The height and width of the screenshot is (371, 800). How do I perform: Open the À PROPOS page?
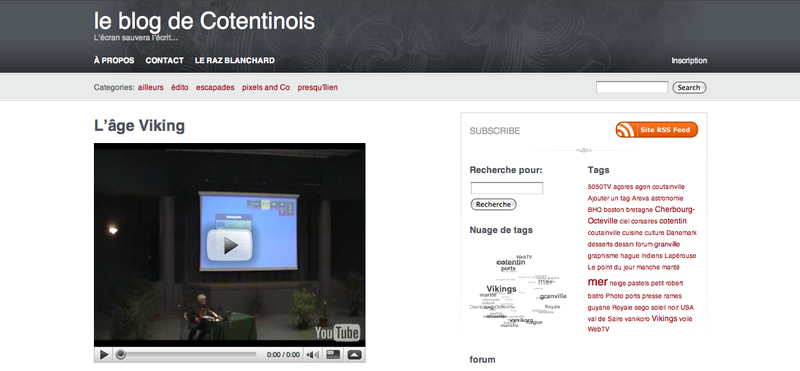[114, 60]
